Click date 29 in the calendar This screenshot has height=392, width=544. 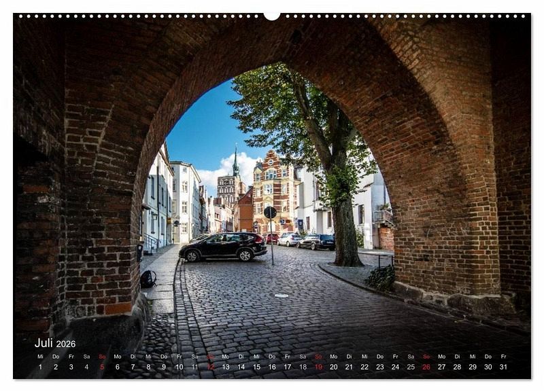pos(473,367)
